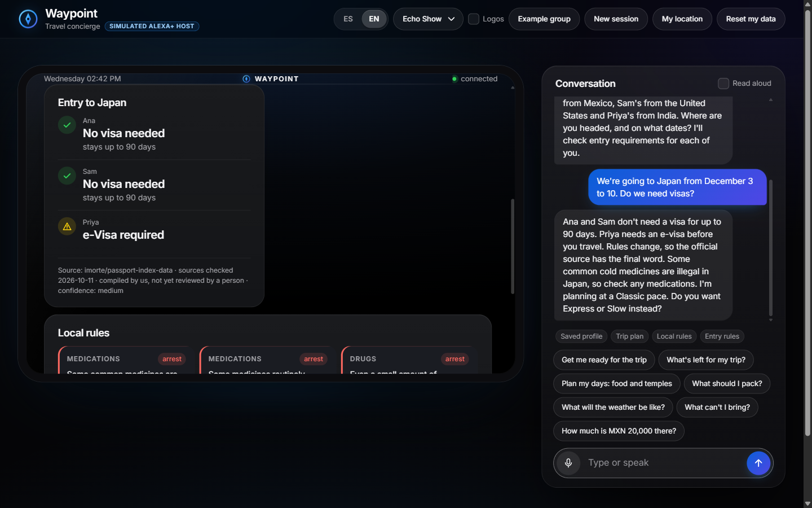Send message with the arrow button
The height and width of the screenshot is (508, 812).
coord(758,463)
